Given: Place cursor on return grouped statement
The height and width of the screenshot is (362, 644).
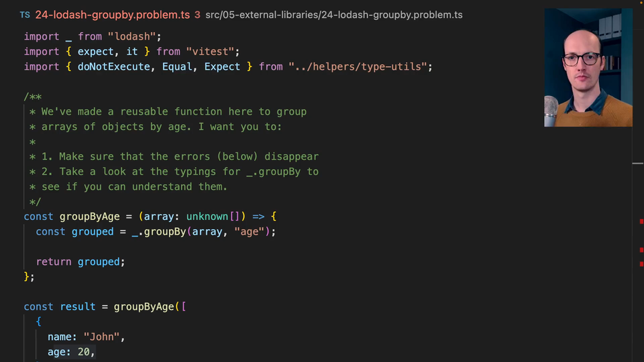Looking at the screenshot, I should [80, 261].
